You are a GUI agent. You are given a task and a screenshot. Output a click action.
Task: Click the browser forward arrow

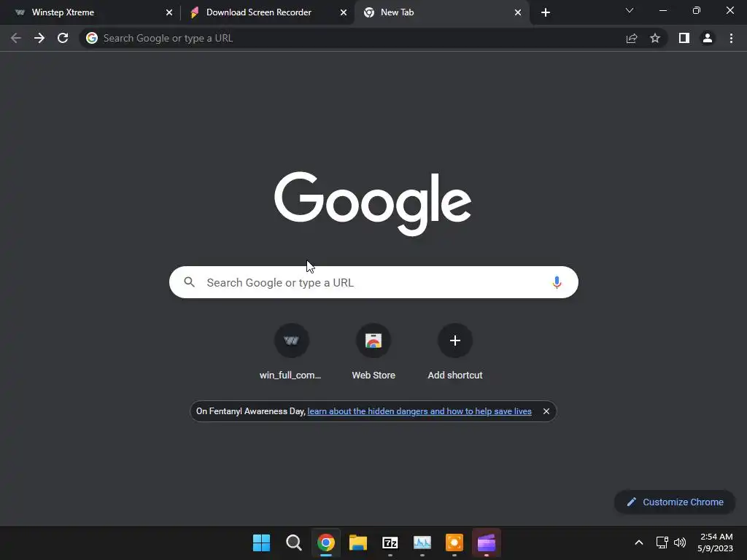(x=39, y=38)
